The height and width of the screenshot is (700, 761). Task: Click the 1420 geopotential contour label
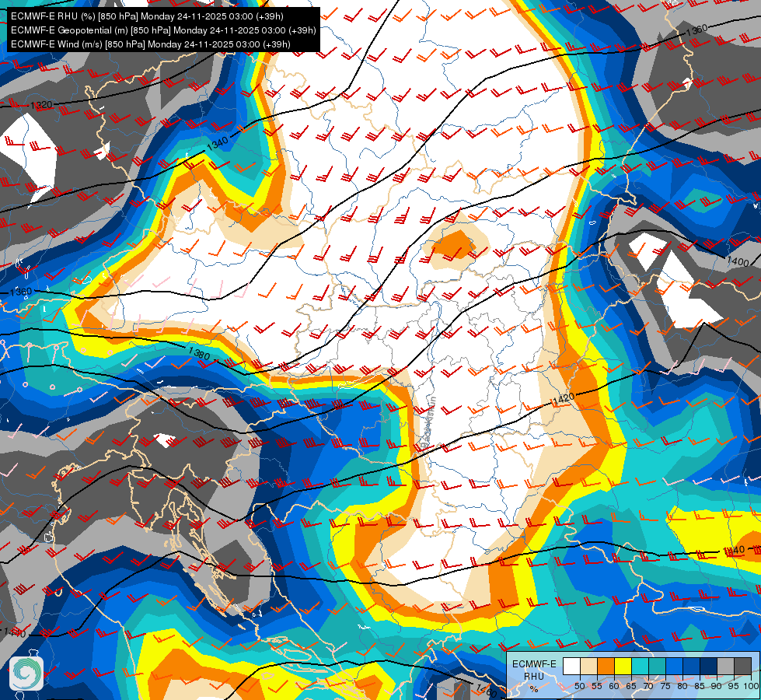564,399
